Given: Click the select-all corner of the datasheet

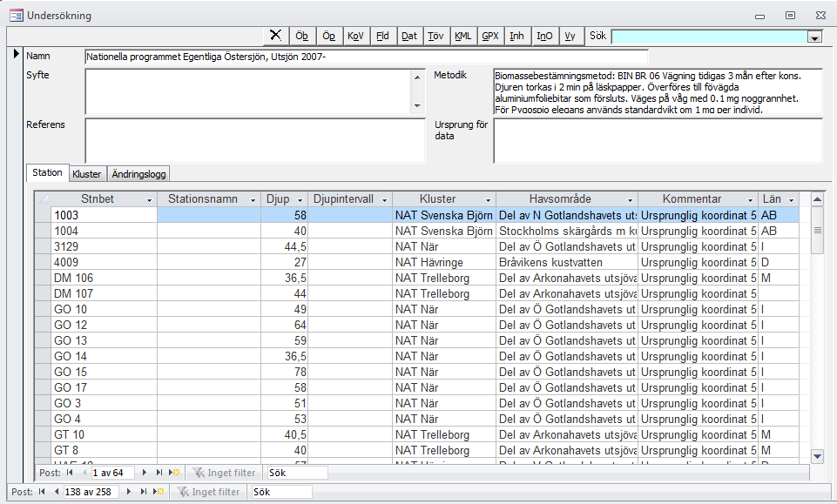Looking at the screenshot, I should click(43, 199).
